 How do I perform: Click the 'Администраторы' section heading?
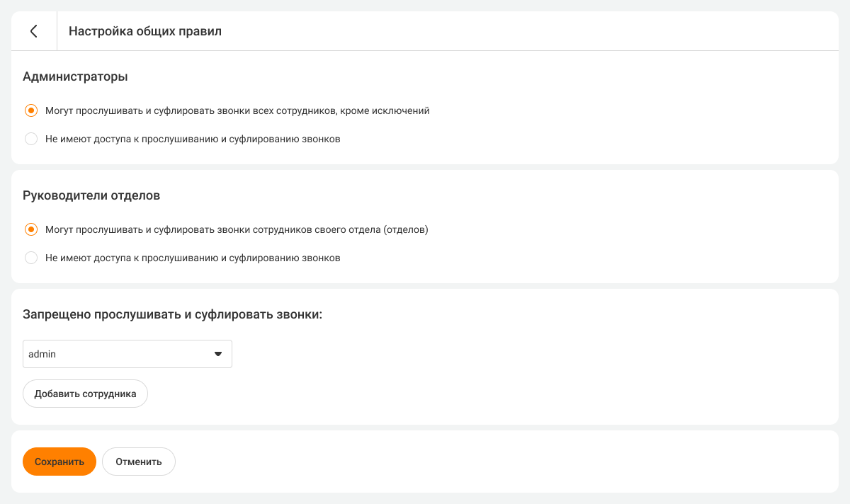tap(75, 76)
